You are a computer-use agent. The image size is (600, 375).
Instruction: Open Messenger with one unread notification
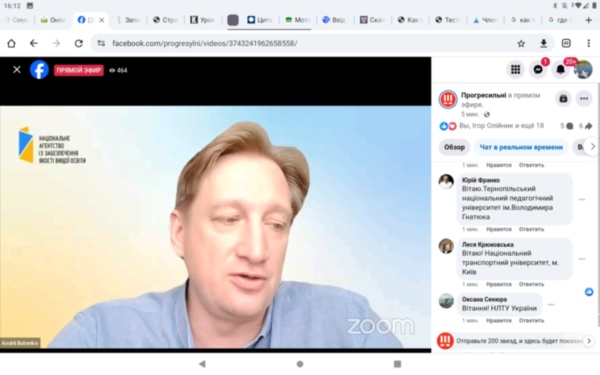[x=538, y=69]
